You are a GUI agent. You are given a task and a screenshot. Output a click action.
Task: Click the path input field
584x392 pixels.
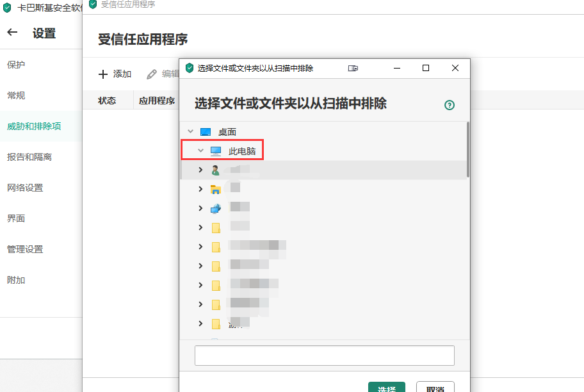tap(325, 355)
